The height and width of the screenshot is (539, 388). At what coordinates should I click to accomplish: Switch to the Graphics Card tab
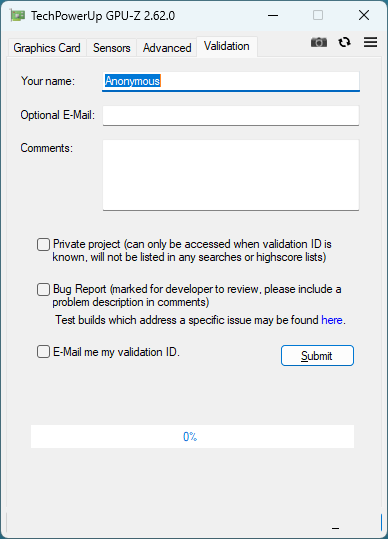pos(47,48)
